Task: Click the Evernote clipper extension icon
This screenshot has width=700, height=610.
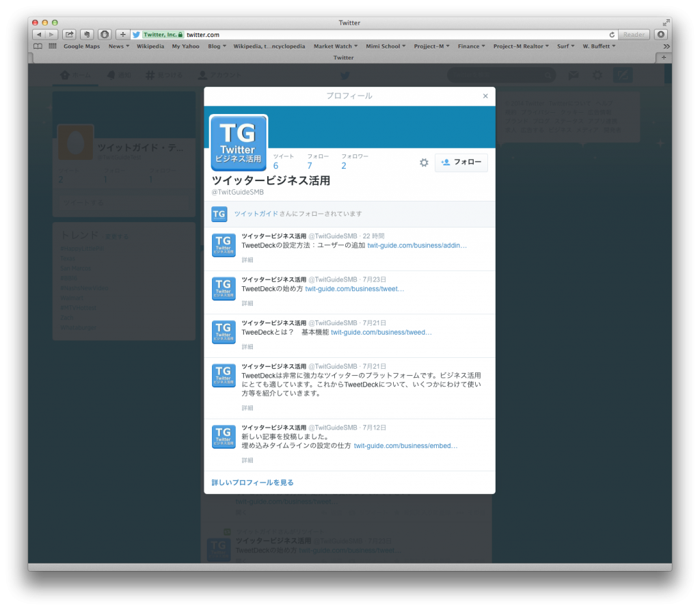Action: pos(87,34)
